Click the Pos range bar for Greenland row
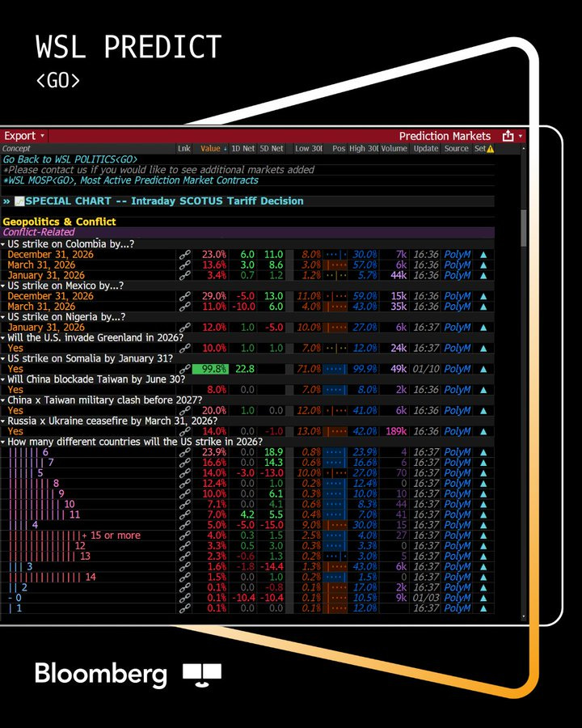The width and height of the screenshot is (582, 728). point(335,348)
